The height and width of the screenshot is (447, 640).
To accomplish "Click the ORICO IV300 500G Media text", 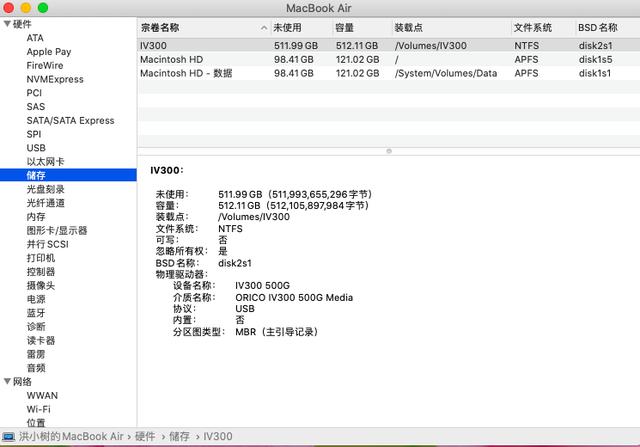I will 294,298.
